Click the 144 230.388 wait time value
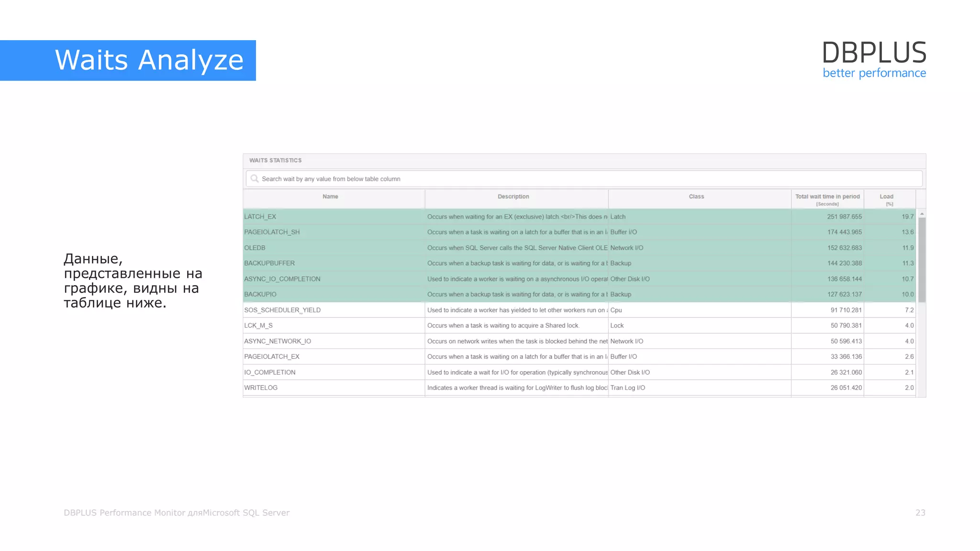Screen dimensions: 980x551 point(844,263)
